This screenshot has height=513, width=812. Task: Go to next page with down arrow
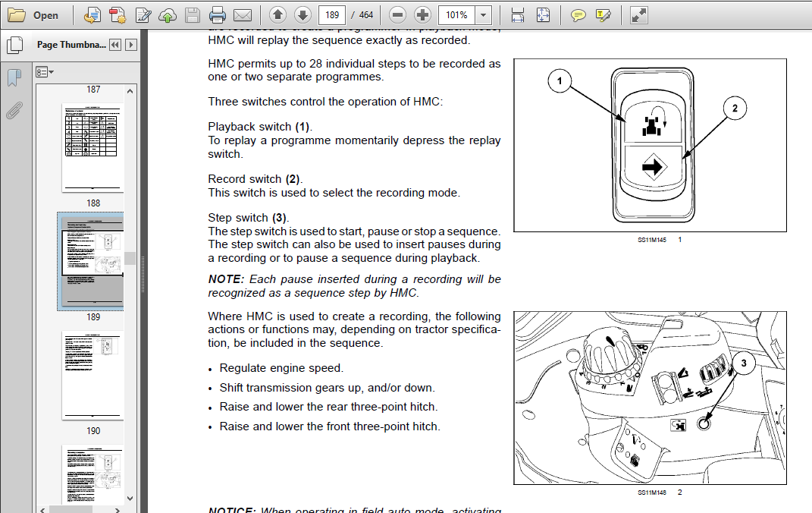coord(303,15)
